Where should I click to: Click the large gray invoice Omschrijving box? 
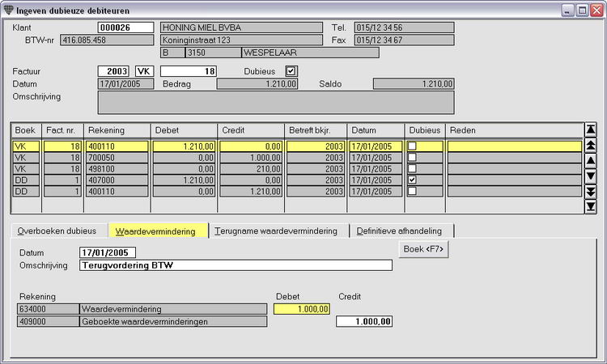(x=276, y=103)
